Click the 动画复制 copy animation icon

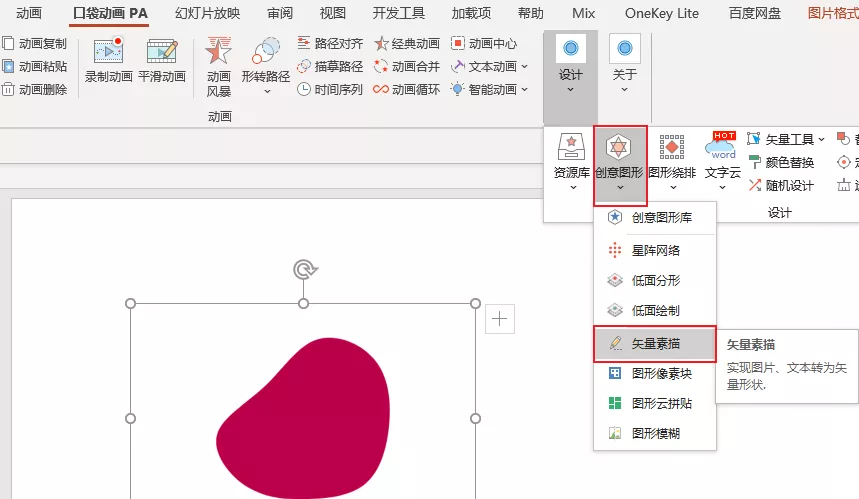(x=8, y=43)
